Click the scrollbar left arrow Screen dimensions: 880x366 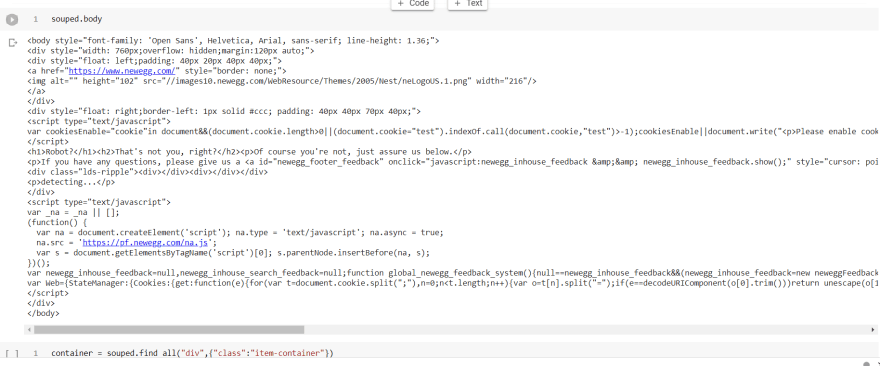29,330
